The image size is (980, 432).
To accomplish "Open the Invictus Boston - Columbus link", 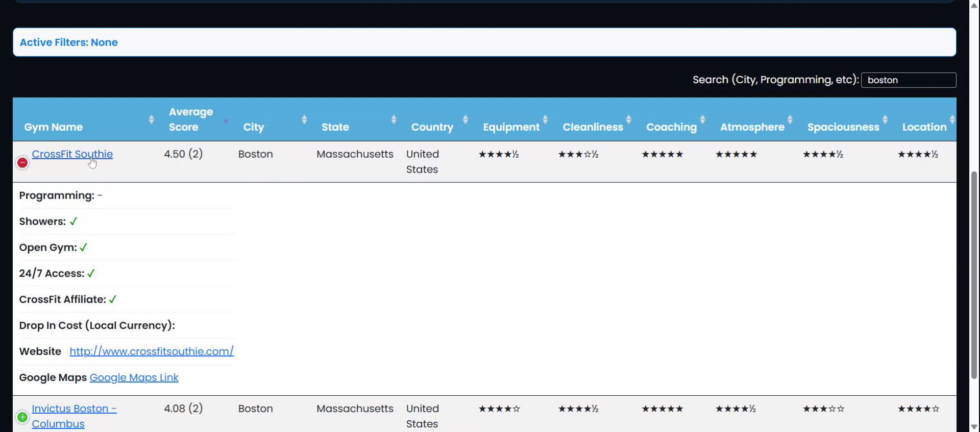I will tap(74, 416).
